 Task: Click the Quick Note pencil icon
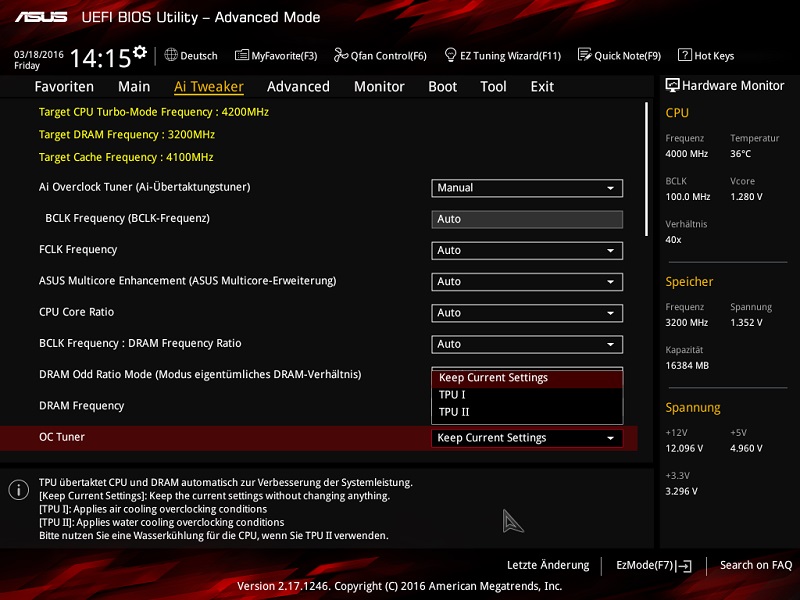[x=584, y=55]
